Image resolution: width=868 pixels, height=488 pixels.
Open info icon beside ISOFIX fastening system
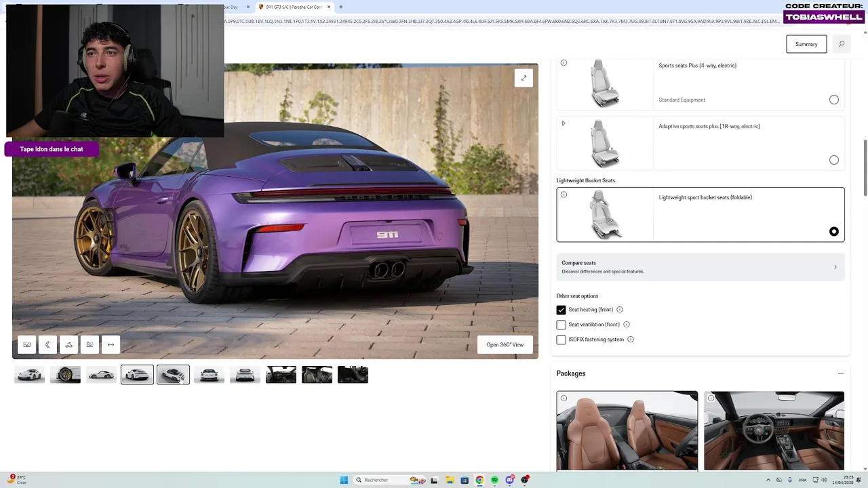(631, 340)
